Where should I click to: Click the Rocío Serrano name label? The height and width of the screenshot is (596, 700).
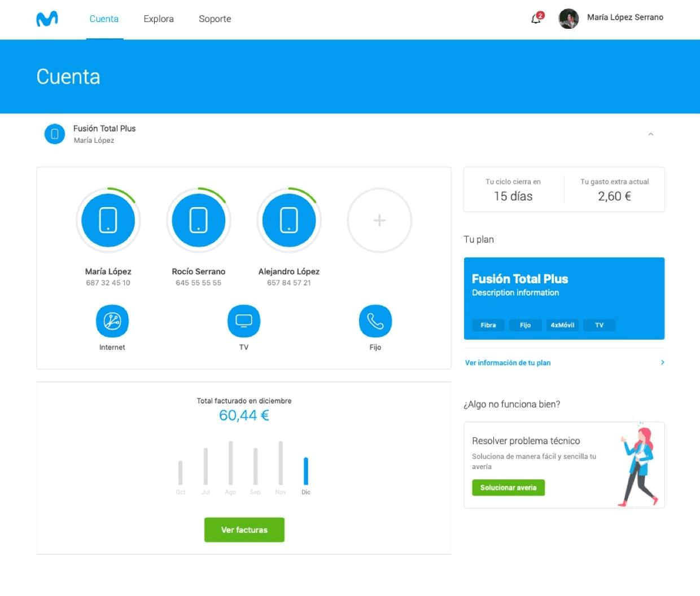(199, 271)
